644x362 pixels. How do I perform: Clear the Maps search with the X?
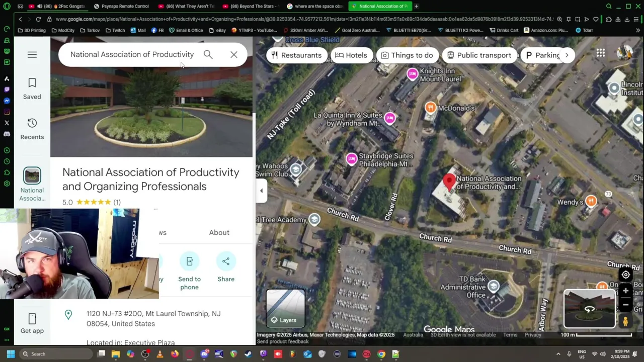pos(234,54)
